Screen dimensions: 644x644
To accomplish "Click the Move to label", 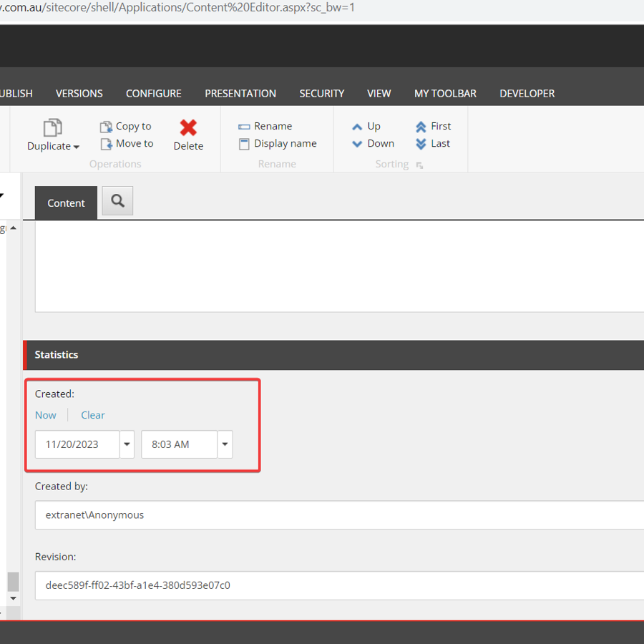I will coord(135,143).
